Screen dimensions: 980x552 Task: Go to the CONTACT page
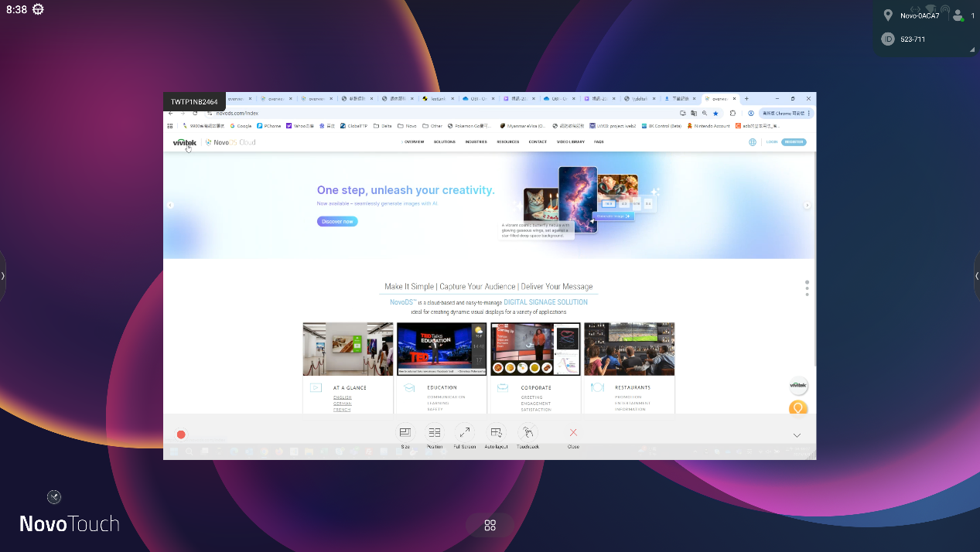coord(538,142)
